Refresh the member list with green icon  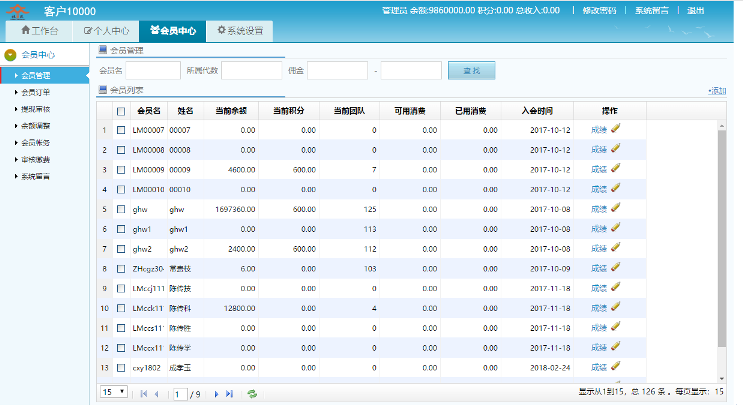pos(252,394)
